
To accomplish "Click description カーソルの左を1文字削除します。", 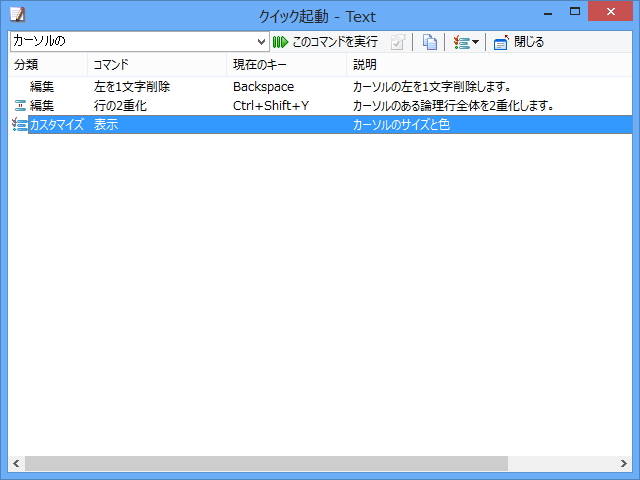I will tap(432, 87).
